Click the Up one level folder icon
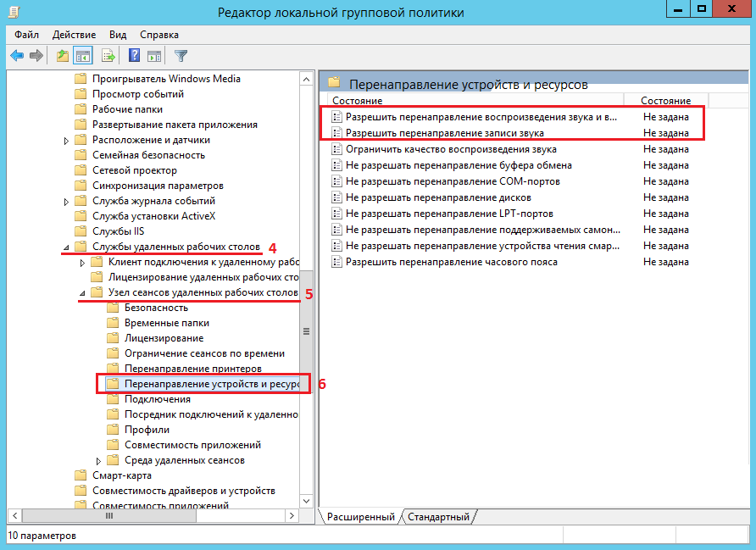Screen dimensions: 756x550 62,56
